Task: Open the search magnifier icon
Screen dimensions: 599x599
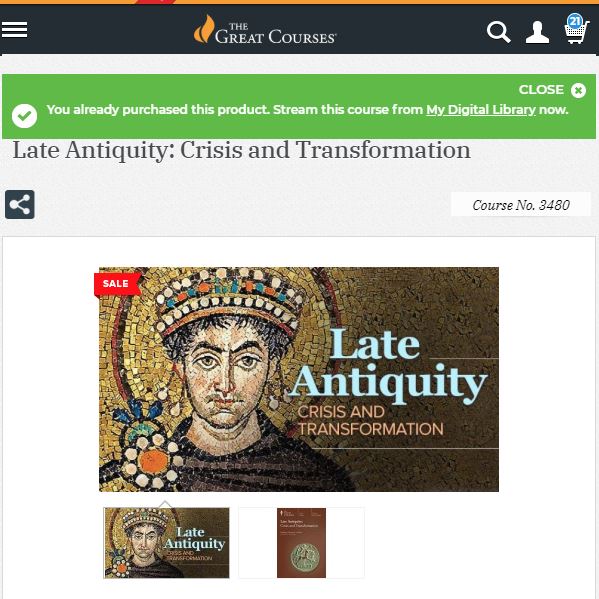Action: pyautogui.click(x=499, y=32)
